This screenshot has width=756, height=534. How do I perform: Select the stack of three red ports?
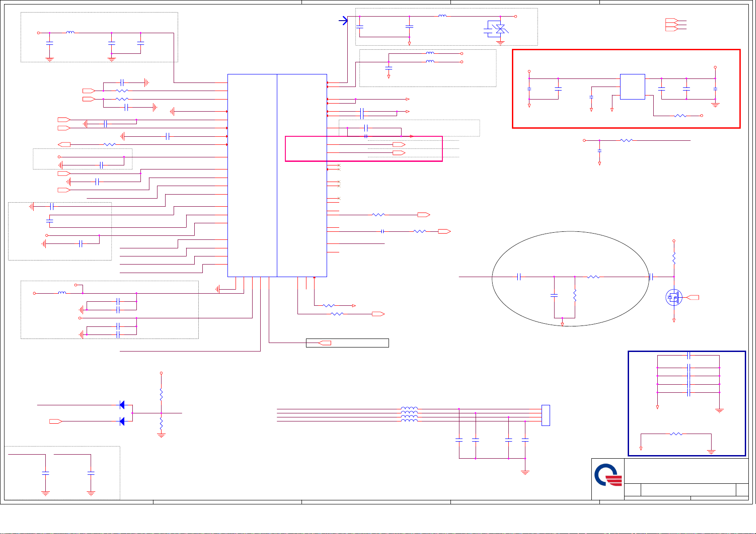click(x=672, y=25)
